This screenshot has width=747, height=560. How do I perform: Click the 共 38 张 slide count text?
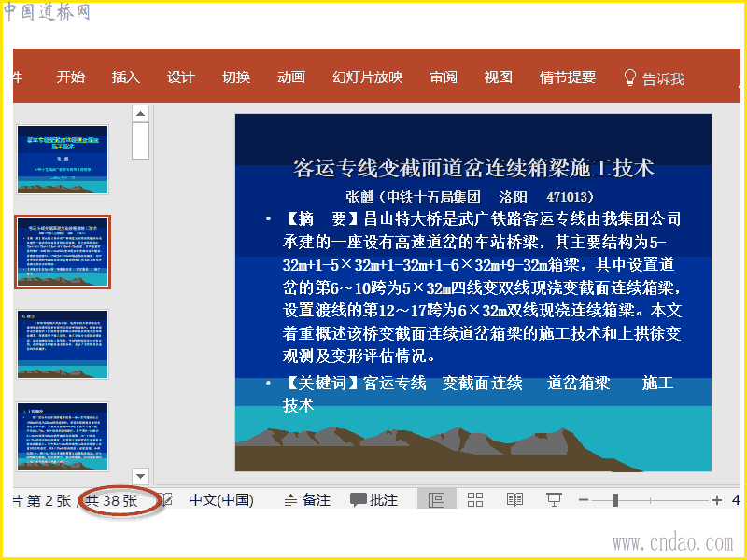pos(111,500)
